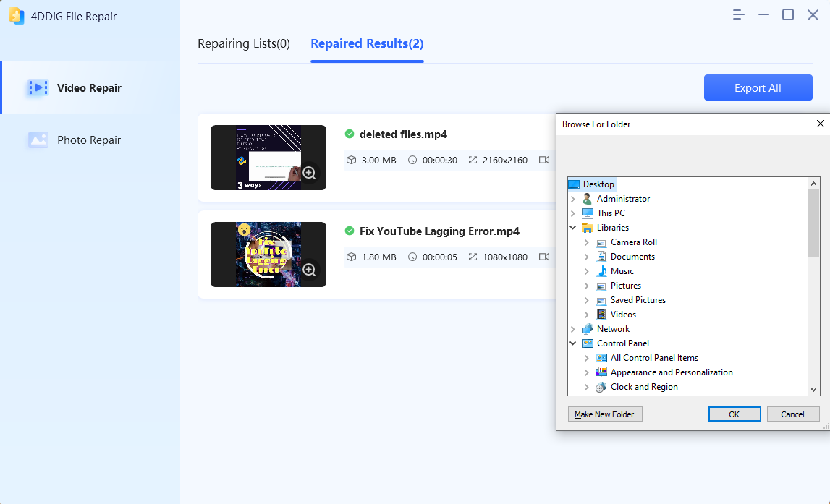Select Libraries in the folder tree

612,227
